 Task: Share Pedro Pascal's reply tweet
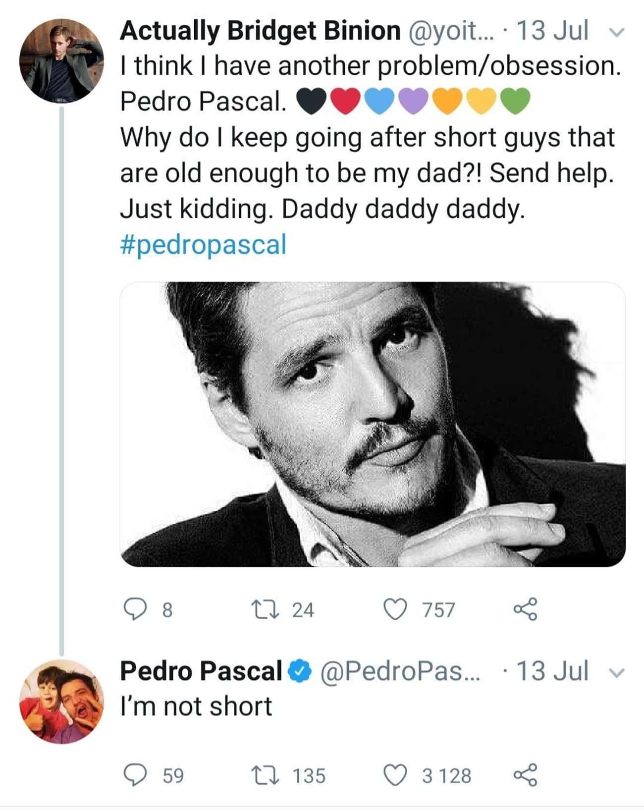525,775
